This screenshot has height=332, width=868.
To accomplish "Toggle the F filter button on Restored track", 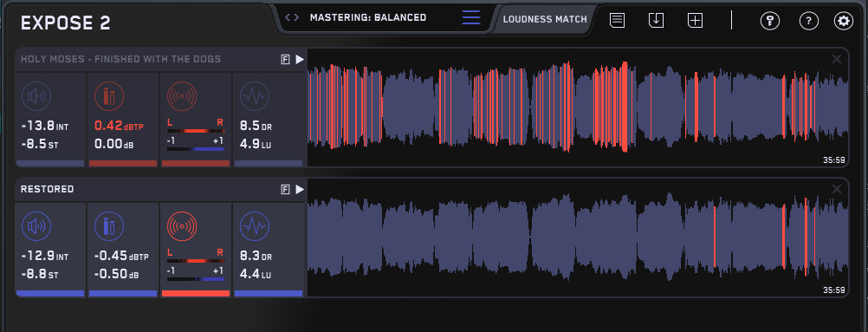I will [286, 190].
